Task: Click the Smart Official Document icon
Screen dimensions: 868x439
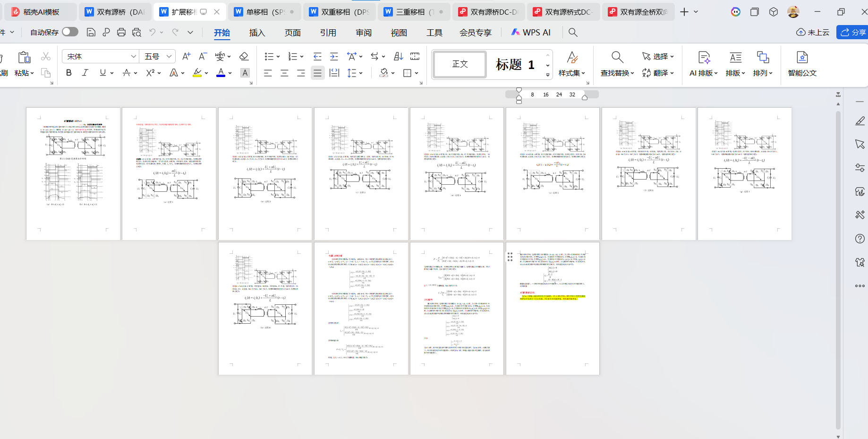Action: pos(802,64)
